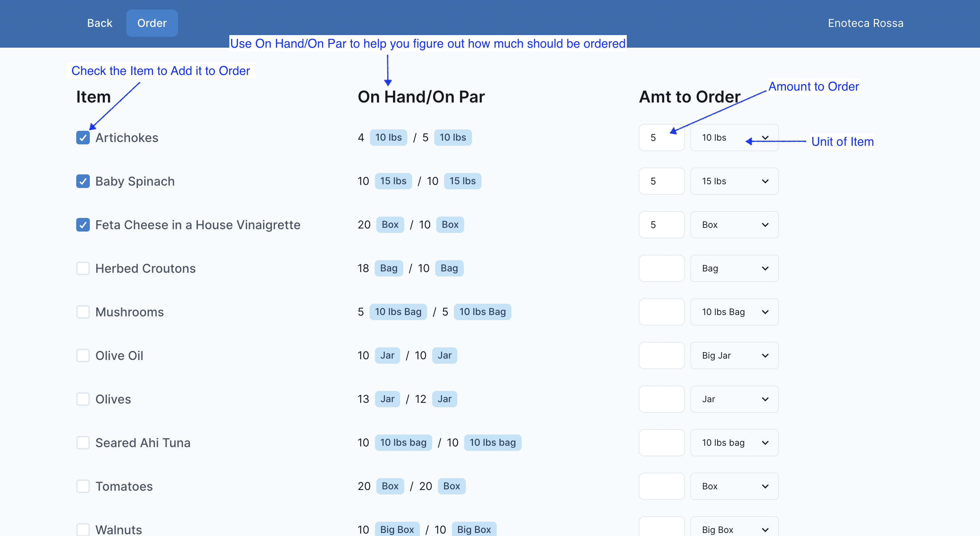
Task: Open the Walnuts Big Box unit dropdown
Action: tap(734, 529)
